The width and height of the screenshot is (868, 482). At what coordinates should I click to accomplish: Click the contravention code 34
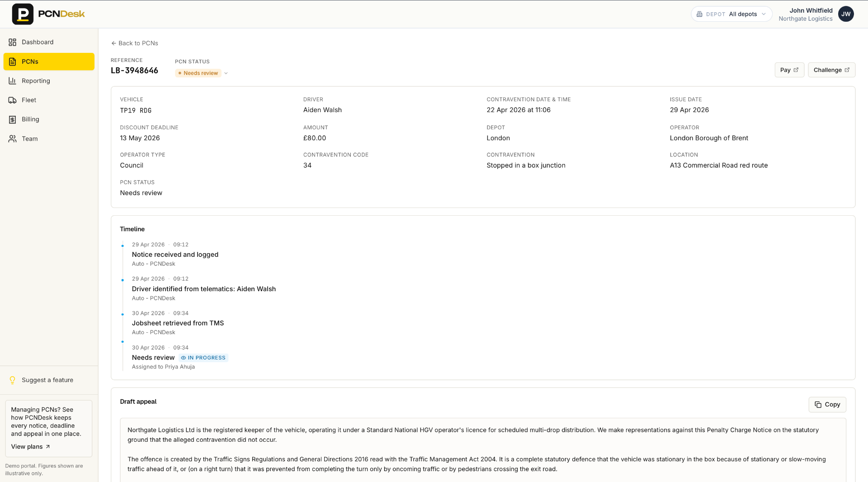pyautogui.click(x=307, y=165)
